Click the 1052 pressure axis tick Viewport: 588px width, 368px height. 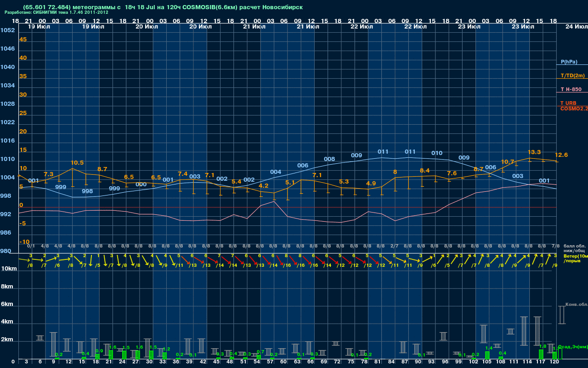tap(7, 30)
